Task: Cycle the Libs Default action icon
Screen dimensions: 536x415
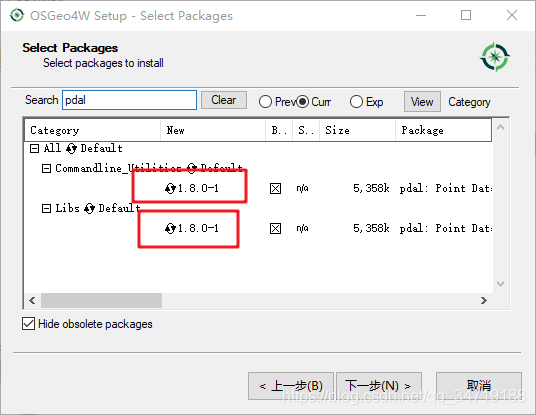Action: pos(89,208)
